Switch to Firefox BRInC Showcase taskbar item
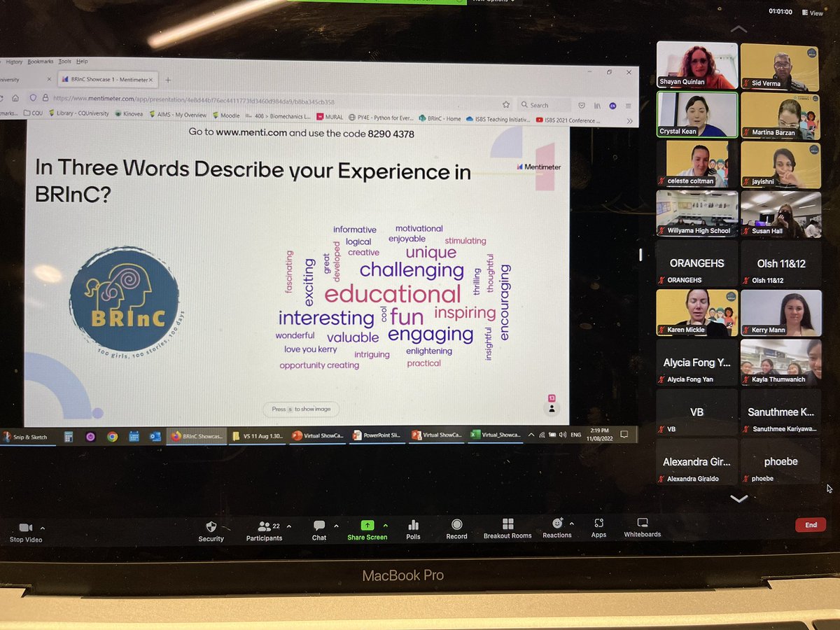Screen dimensions: 840x630 (x=197, y=435)
